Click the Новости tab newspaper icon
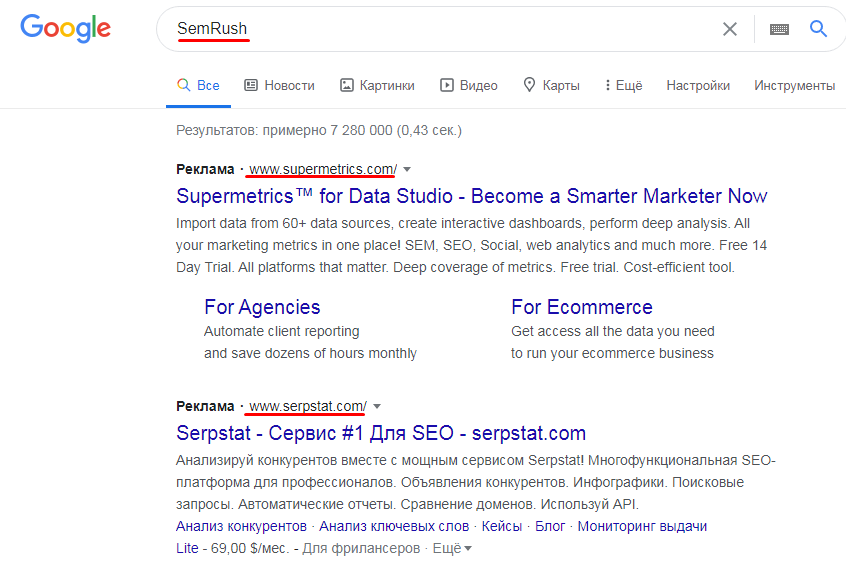Screen dimensions: 846x563 pyautogui.click(x=251, y=85)
